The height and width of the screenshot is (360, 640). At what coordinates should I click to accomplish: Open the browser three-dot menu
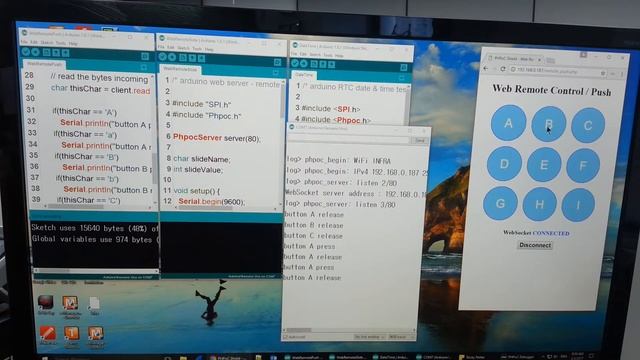(x=622, y=74)
